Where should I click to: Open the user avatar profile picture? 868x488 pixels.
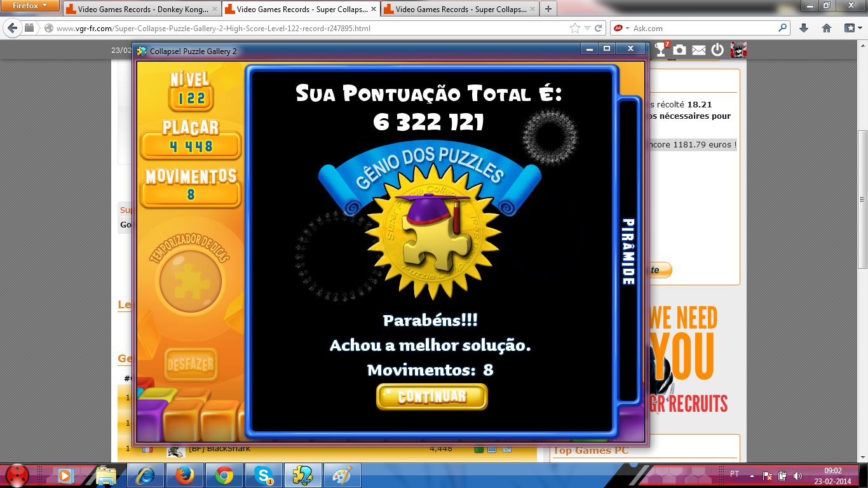point(738,50)
